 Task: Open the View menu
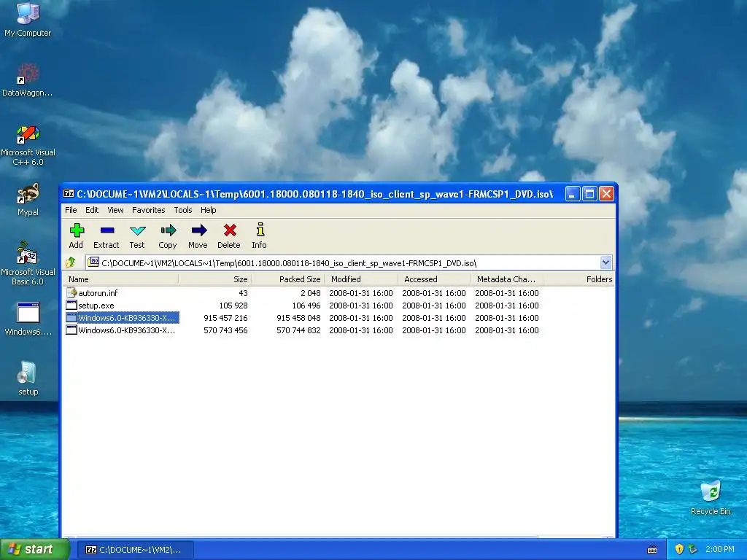(115, 210)
